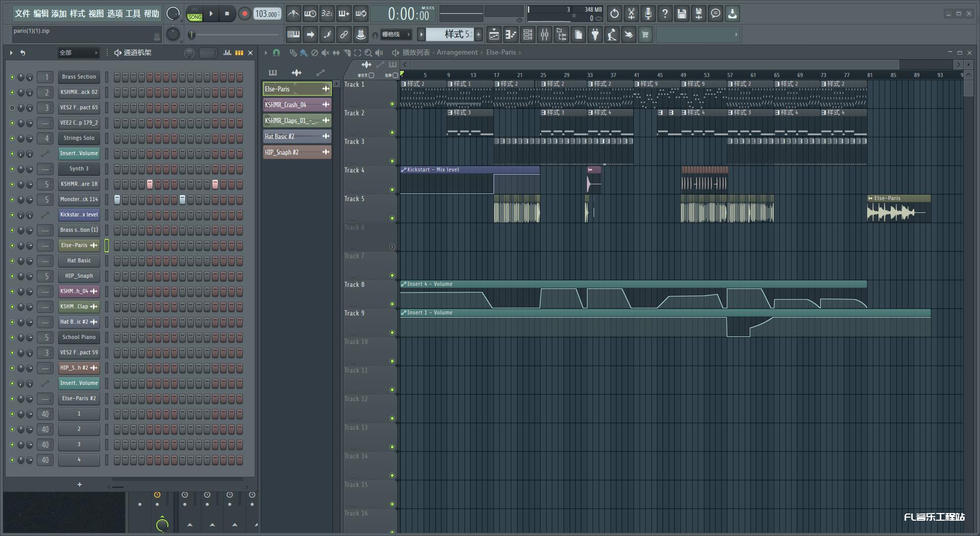Open the 视图 (View) menu
The image size is (980, 536).
click(x=96, y=14)
